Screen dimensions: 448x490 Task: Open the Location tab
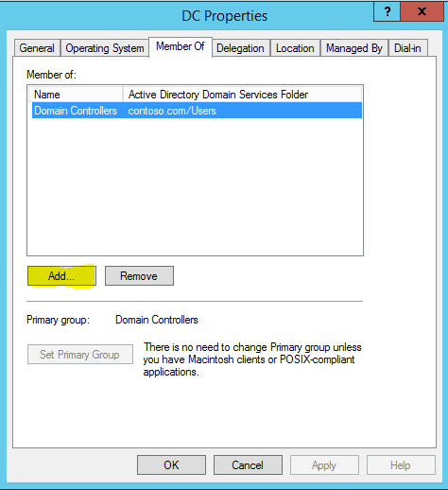pyautogui.click(x=295, y=48)
